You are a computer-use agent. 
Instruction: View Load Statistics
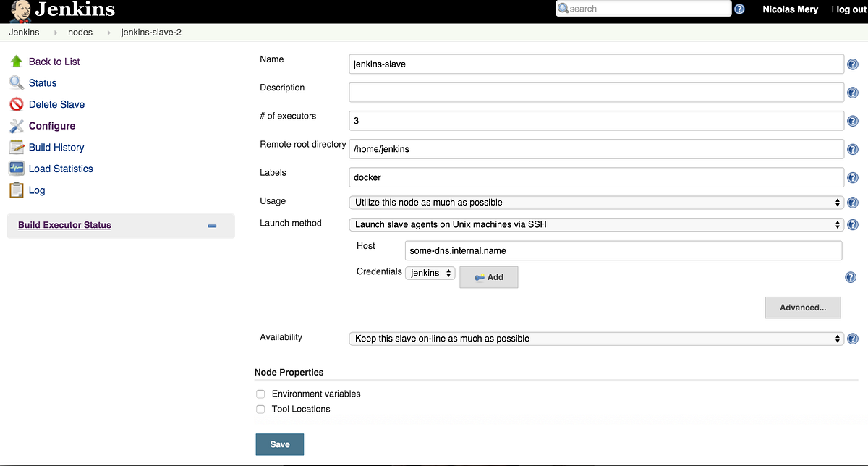[x=61, y=169]
